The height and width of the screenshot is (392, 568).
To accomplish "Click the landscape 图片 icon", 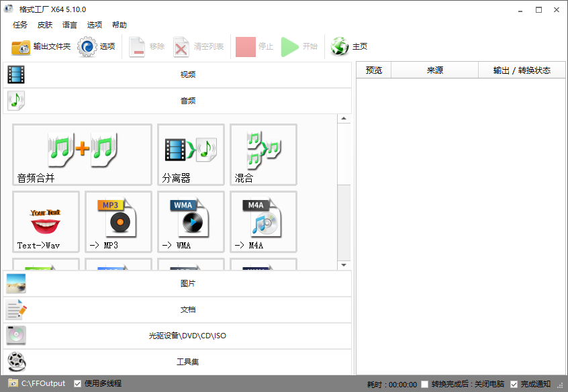I will 16,283.
